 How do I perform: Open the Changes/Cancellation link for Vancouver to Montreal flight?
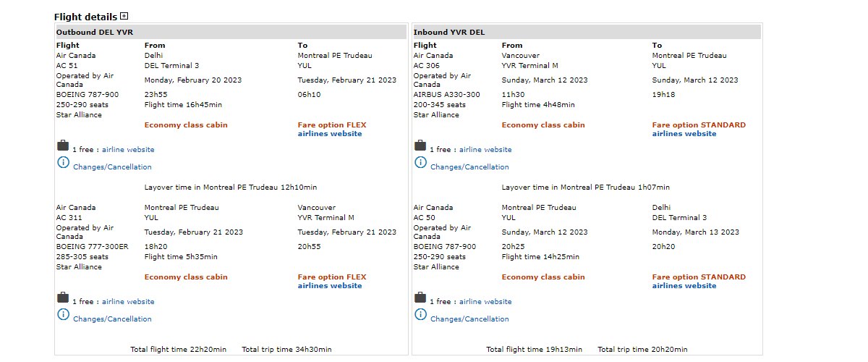click(469, 167)
